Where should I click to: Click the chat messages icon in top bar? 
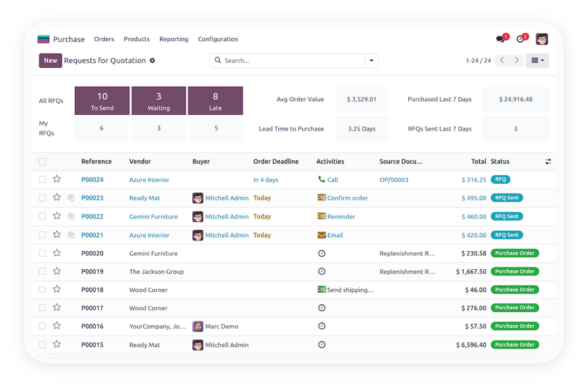(500, 39)
